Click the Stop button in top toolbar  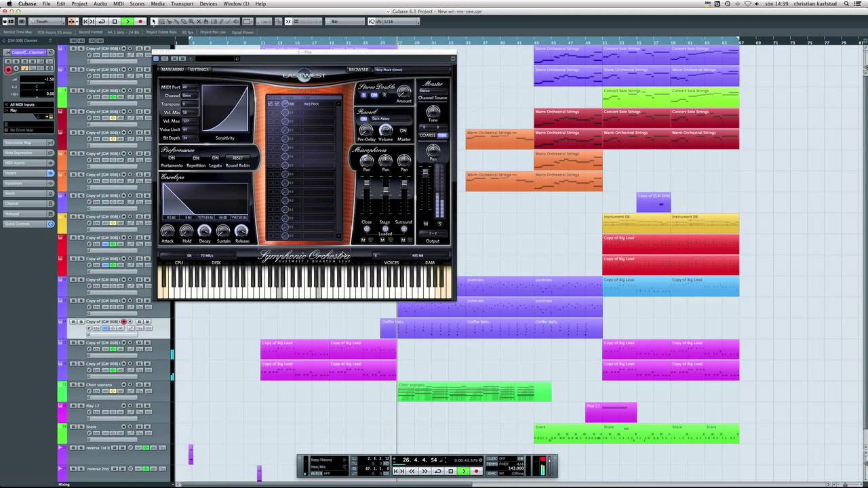(x=115, y=22)
